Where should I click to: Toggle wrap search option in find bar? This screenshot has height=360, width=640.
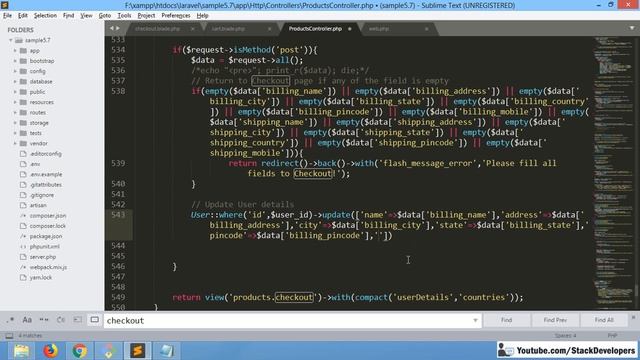pos(61,320)
